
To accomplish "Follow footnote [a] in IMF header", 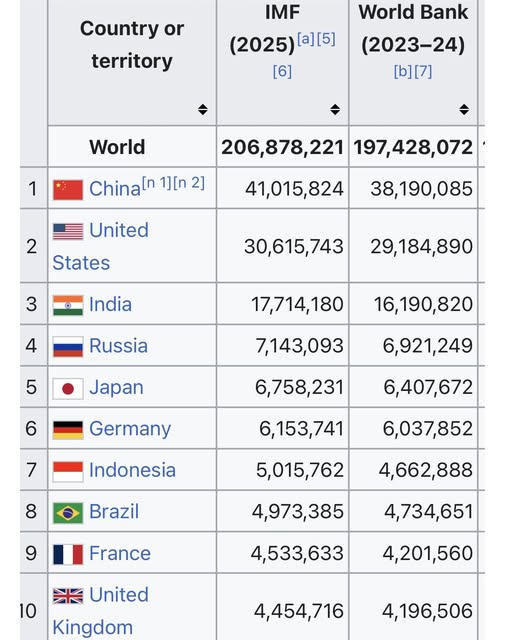I will (x=306, y=39).
